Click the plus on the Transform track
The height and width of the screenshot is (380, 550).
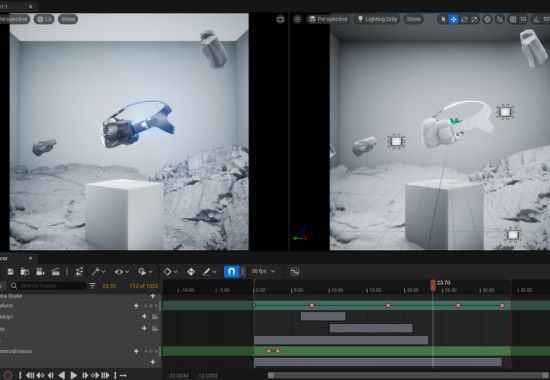coord(136,306)
